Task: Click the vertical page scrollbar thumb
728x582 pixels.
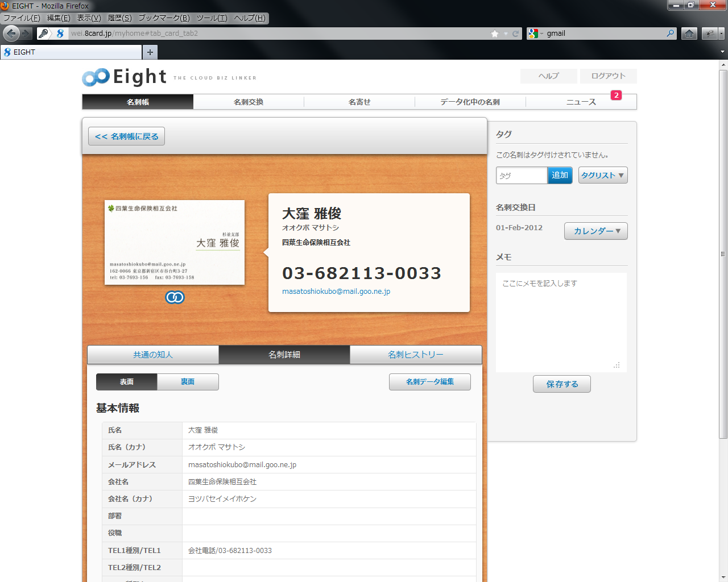Action: 723,253
